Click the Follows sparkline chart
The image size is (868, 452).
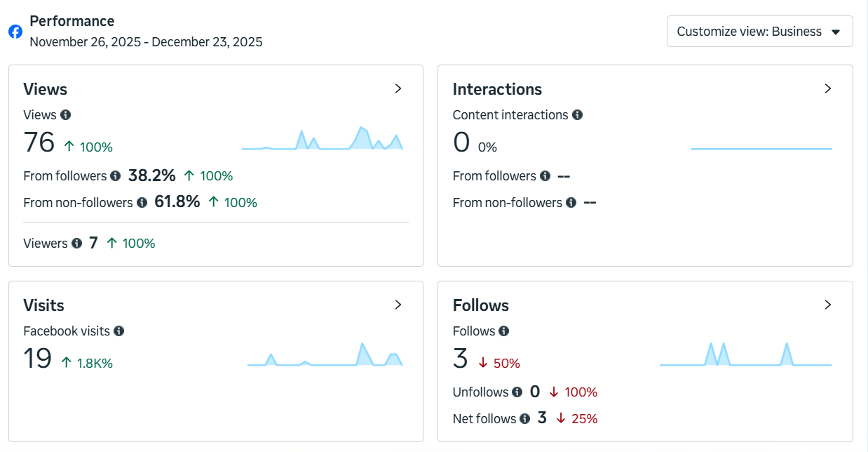[745, 355]
